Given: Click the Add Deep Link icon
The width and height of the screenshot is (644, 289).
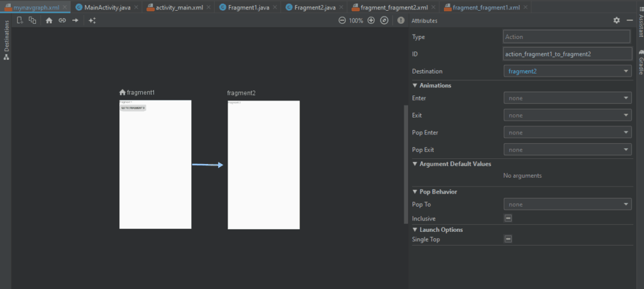Looking at the screenshot, I should pyautogui.click(x=62, y=20).
